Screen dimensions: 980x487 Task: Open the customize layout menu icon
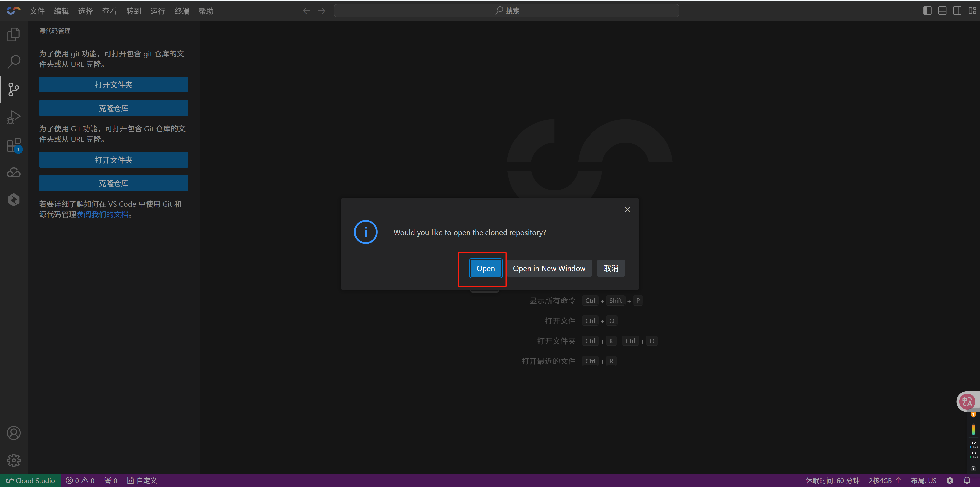point(972,11)
